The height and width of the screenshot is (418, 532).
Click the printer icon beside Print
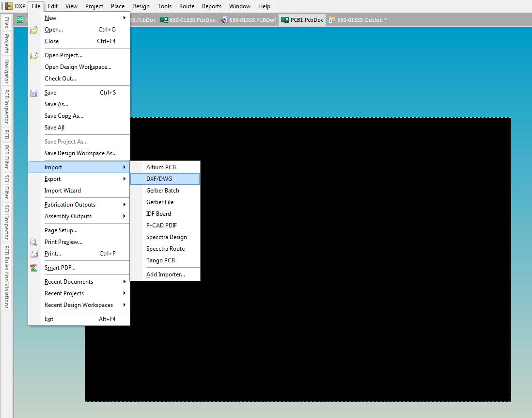[x=34, y=254]
